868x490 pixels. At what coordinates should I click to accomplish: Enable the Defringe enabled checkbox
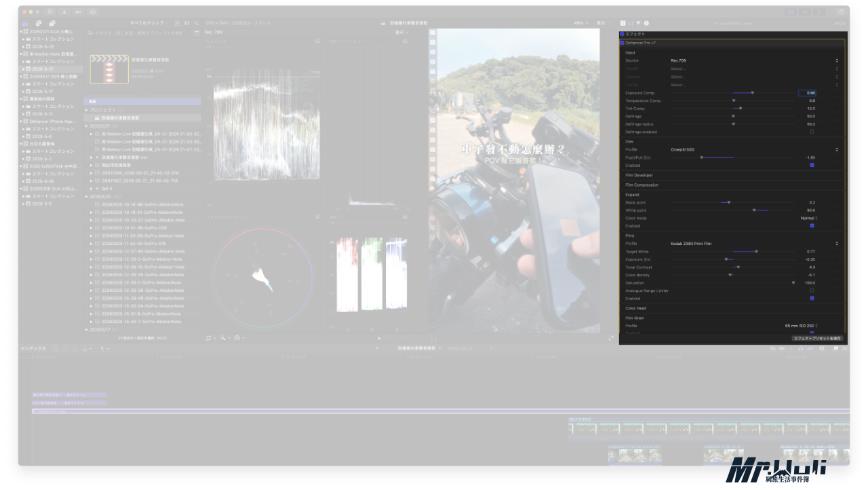click(812, 132)
